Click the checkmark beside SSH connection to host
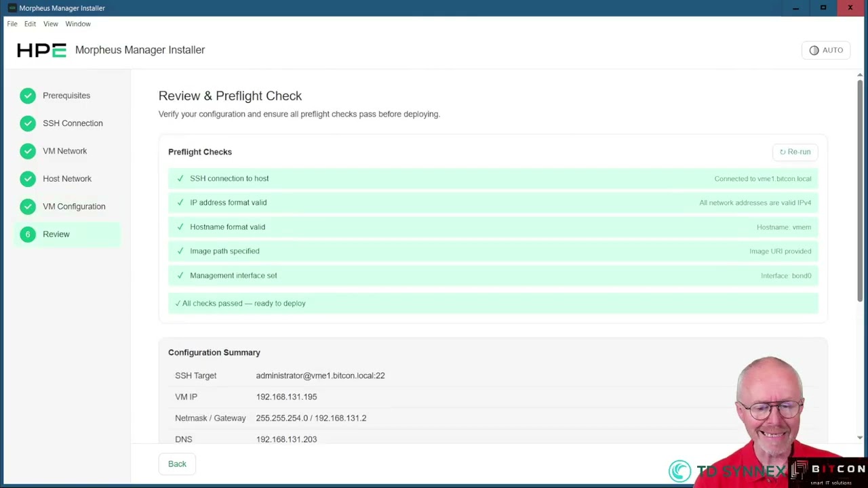 pyautogui.click(x=180, y=178)
